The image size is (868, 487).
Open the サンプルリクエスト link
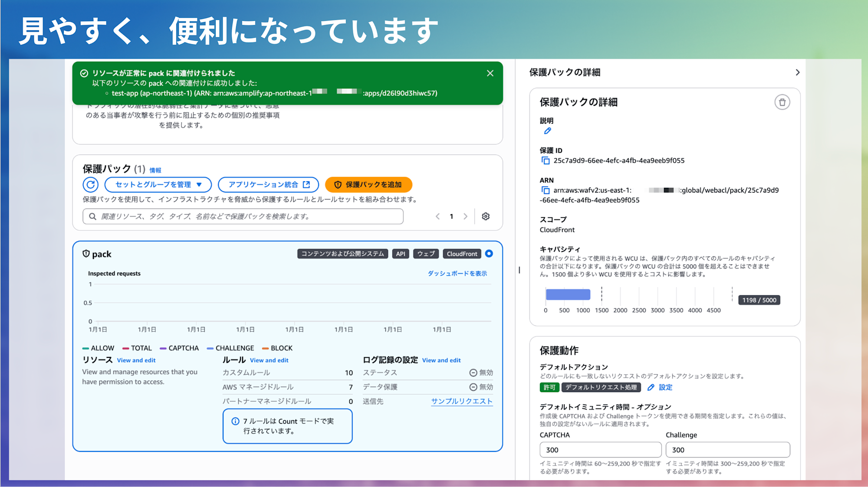pos(462,402)
